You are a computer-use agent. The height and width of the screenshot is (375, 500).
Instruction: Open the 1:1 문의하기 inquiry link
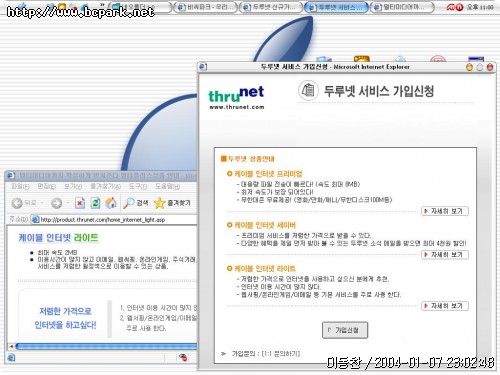pyautogui.click(x=281, y=354)
